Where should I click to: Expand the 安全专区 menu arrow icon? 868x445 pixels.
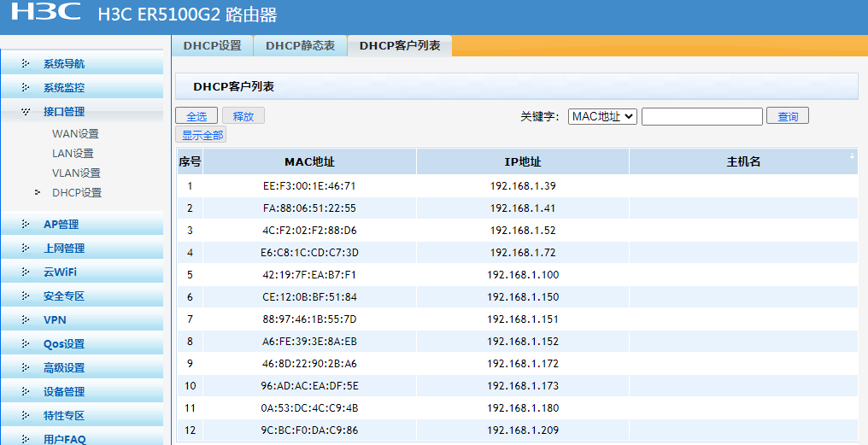26,296
